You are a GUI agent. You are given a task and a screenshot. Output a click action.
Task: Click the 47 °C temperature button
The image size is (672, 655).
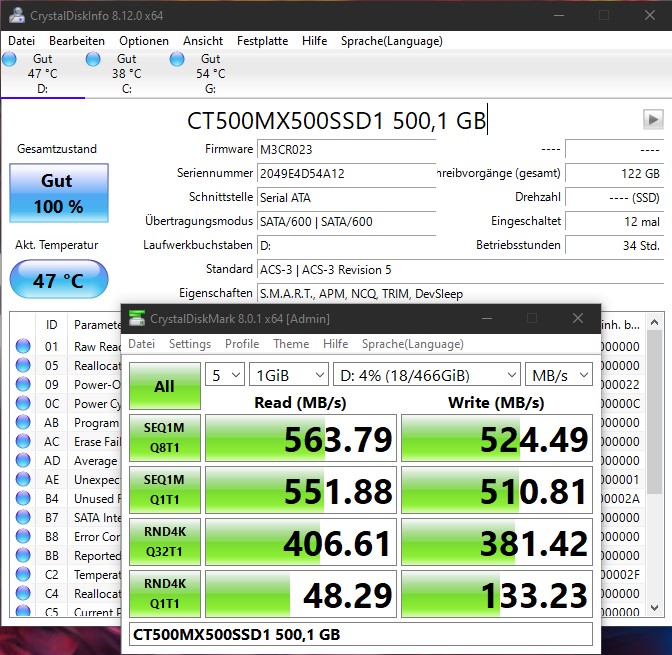click(x=59, y=279)
